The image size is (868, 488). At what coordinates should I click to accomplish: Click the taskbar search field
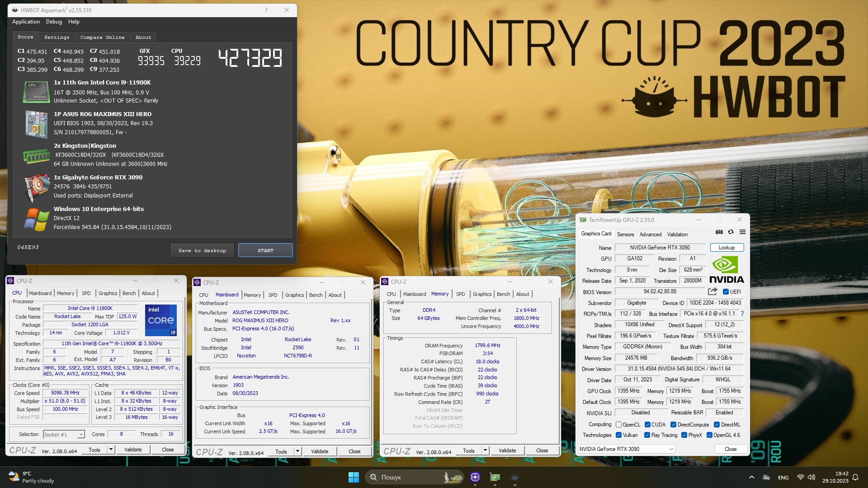coord(407,477)
